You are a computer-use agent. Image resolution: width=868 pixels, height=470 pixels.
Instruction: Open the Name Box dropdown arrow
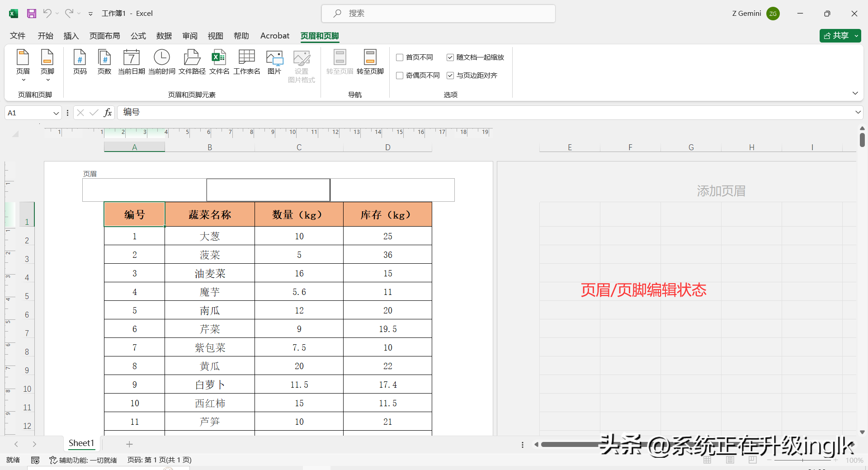pyautogui.click(x=56, y=113)
